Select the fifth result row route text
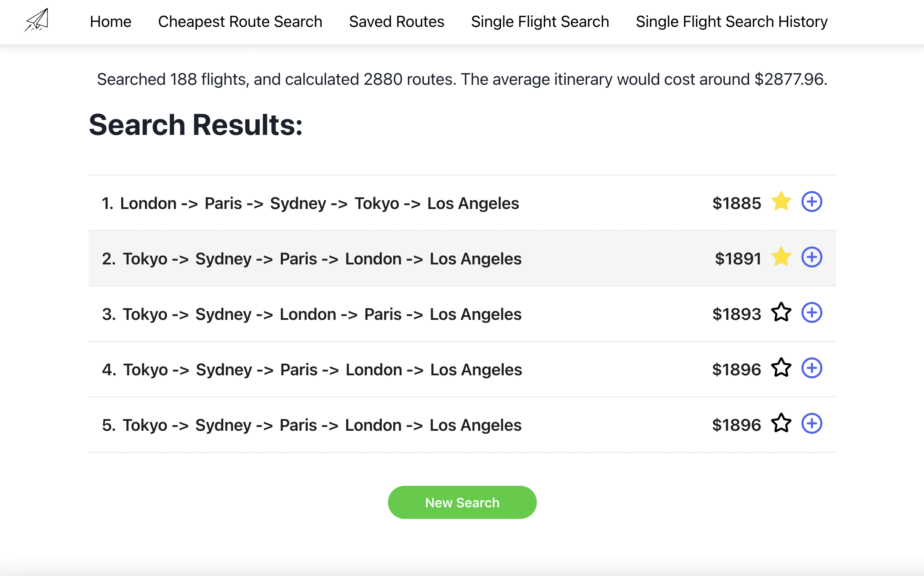The height and width of the screenshot is (576, 924). (311, 425)
